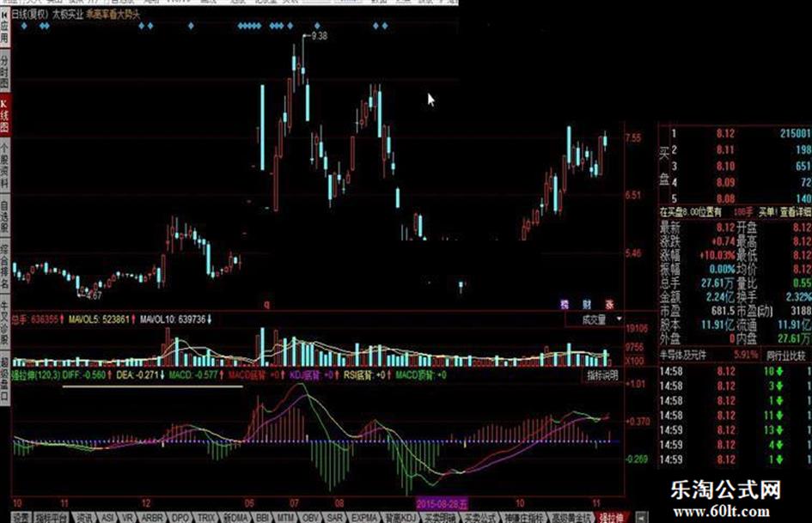Open 综合排名 from the sidebar
Screen dimensions: 812x523
click(x=4, y=267)
